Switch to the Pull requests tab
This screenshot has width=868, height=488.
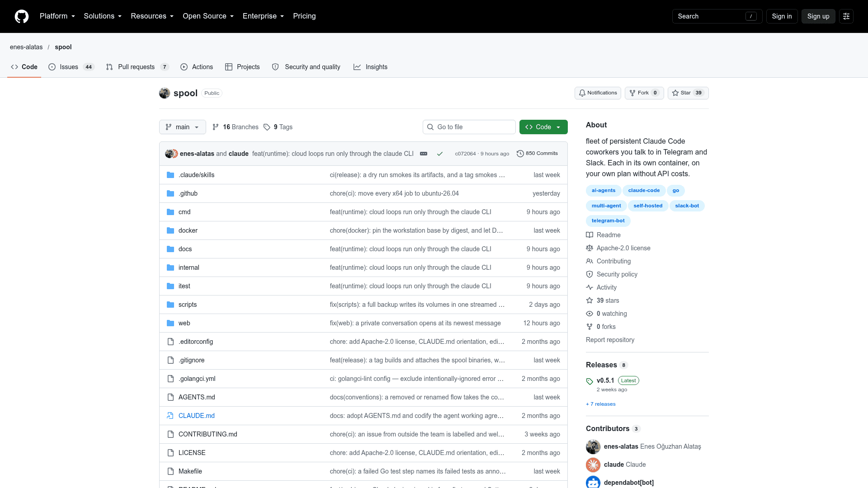tap(137, 67)
